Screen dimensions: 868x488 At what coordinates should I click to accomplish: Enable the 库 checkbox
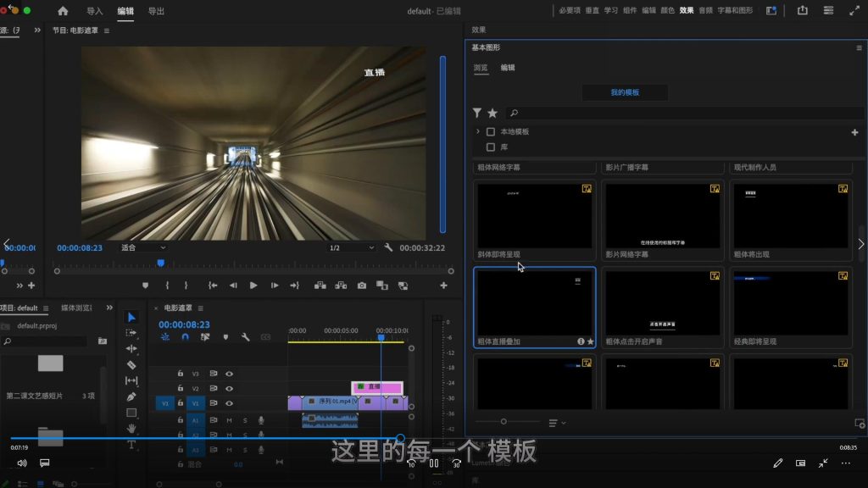[491, 147]
